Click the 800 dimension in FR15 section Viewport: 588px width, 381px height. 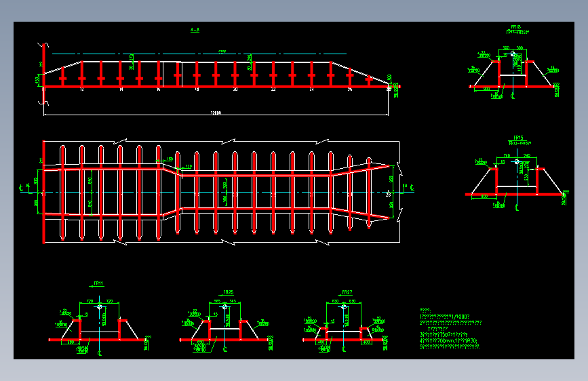coord(484,197)
